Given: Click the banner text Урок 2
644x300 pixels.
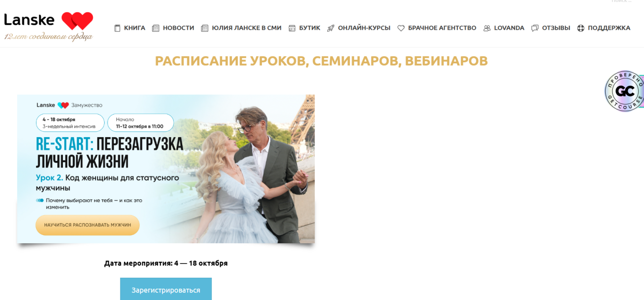Looking at the screenshot, I should click(49, 178).
